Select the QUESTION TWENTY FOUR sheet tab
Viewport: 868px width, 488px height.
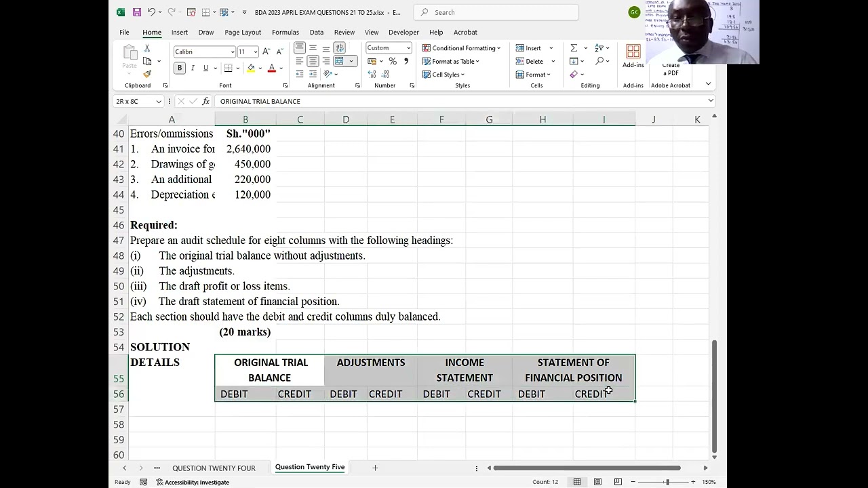tap(214, 468)
